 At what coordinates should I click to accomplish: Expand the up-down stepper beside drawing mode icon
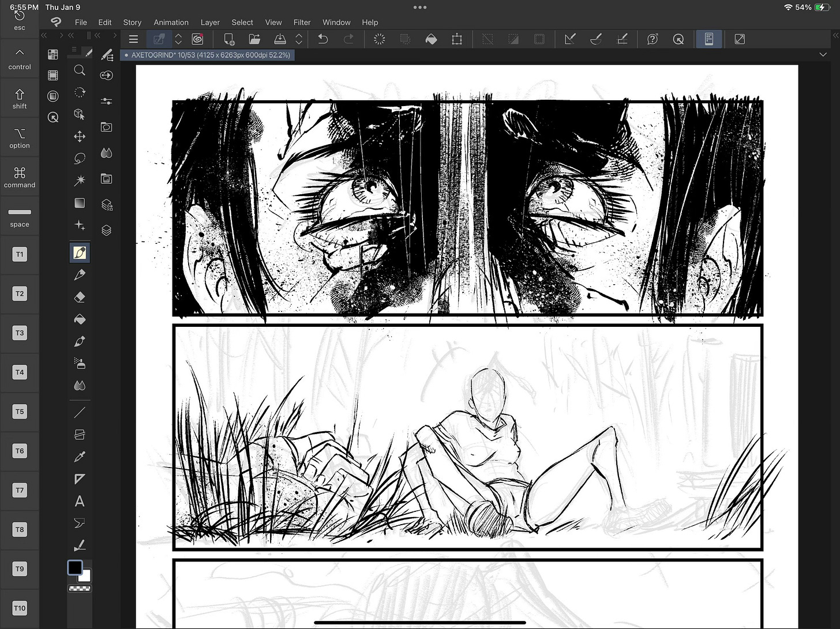[178, 39]
